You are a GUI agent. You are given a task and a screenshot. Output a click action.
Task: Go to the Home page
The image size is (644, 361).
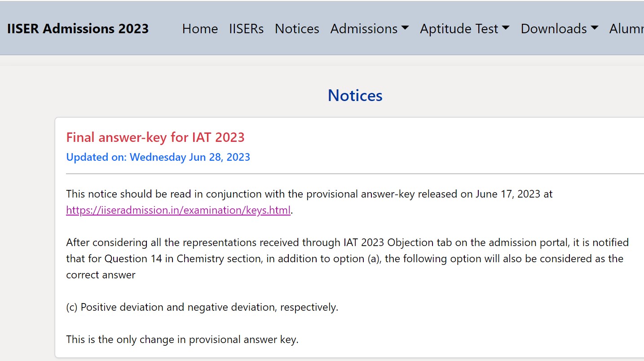(200, 29)
